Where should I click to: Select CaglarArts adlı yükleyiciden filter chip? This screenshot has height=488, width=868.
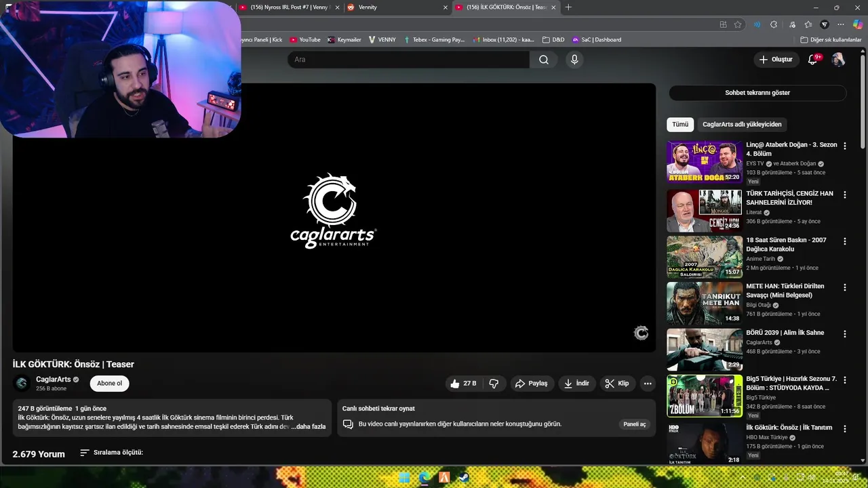(x=742, y=125)
